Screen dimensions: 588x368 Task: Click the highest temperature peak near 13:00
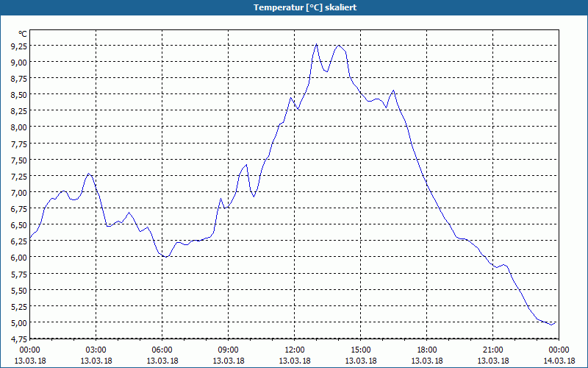pyautogui.click(x=317, y=44)
